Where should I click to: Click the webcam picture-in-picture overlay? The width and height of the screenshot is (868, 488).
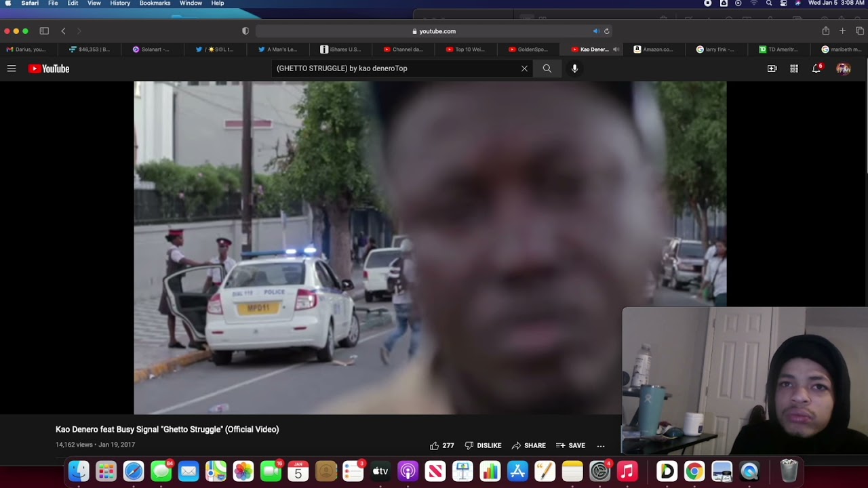tap(745, 381)
